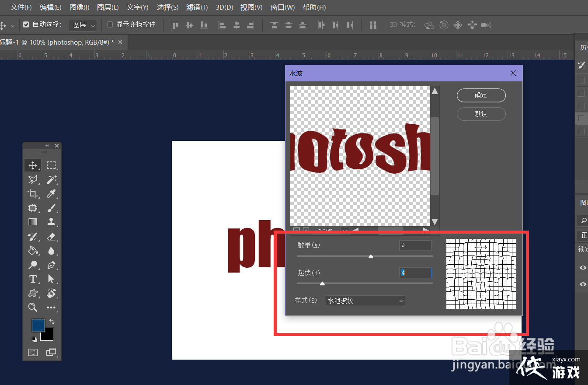
Task: Select the Magic Wand tool
Action: click(51, 179)
